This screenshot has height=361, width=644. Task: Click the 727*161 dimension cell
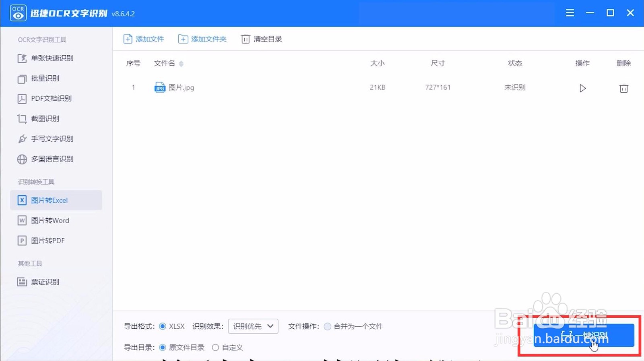click(438, 87)
